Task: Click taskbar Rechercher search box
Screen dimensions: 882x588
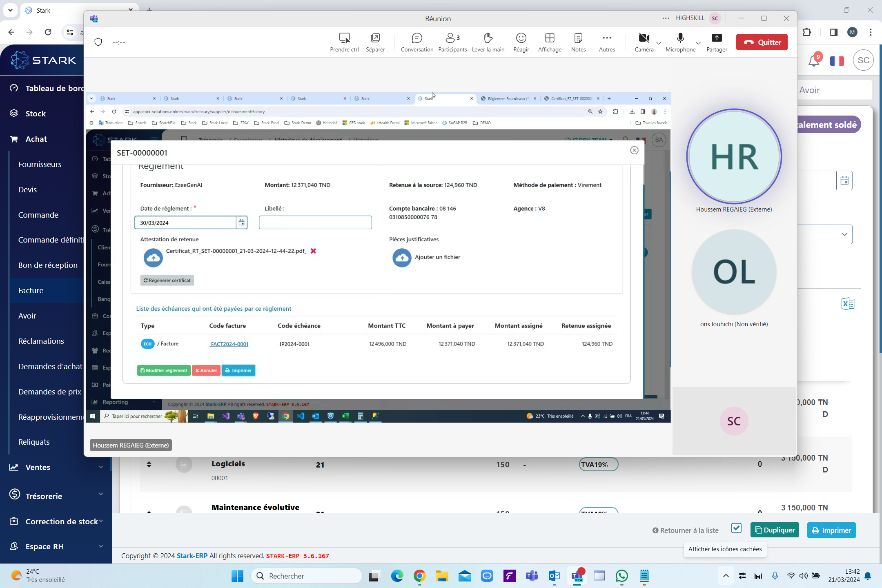Action: (x=306, y=576)
